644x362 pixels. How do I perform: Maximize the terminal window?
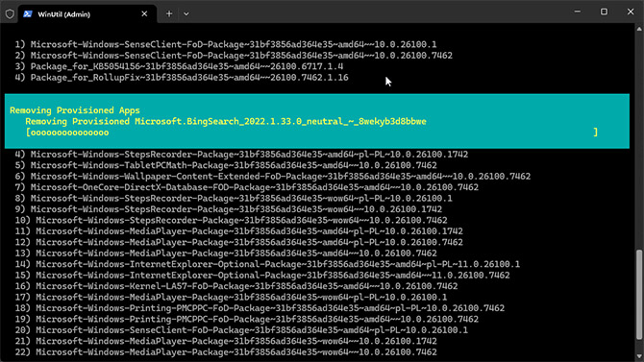tap(604, 12)
